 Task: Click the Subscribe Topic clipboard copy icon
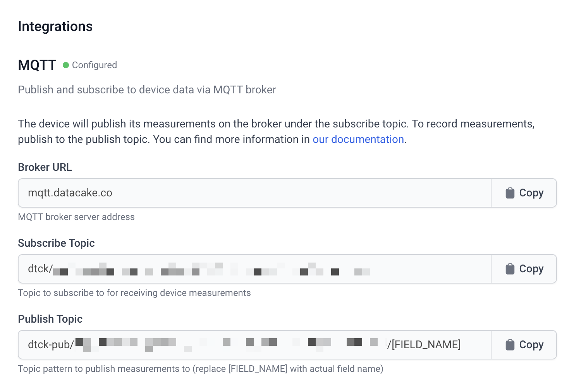[510, 269]
